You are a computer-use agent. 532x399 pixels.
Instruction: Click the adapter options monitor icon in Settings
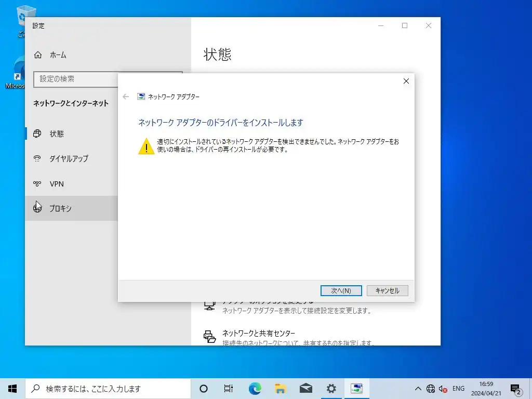(x=209, y=305)
